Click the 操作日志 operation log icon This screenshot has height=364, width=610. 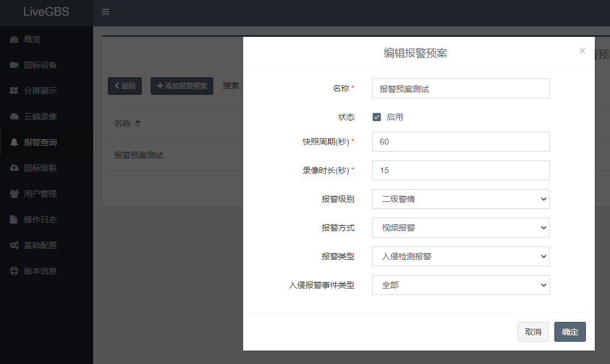pos(13,219)
